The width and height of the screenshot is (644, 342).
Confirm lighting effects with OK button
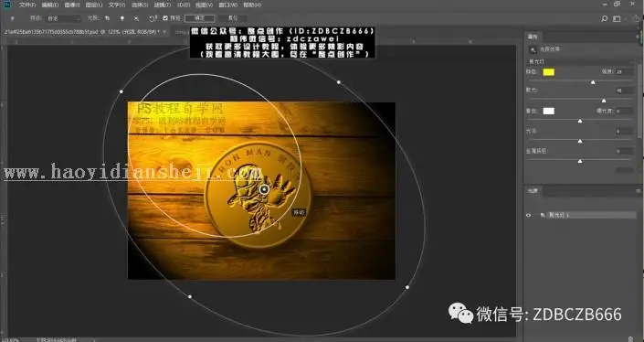[x=200, y=18]
